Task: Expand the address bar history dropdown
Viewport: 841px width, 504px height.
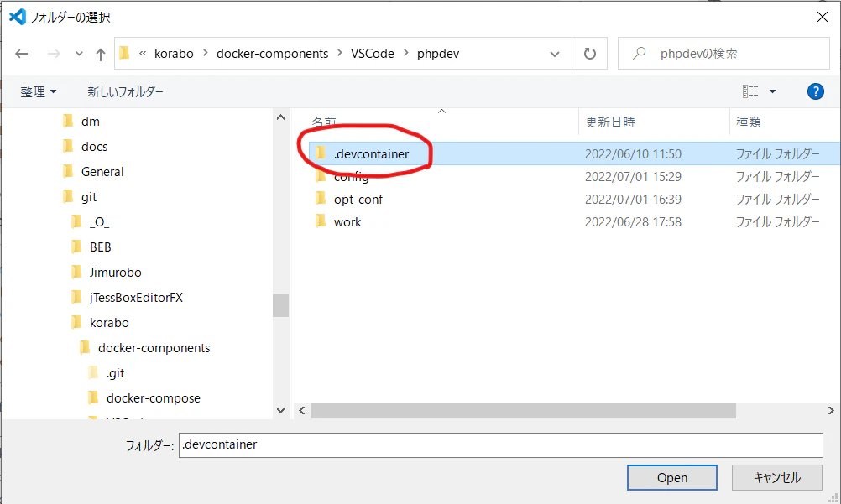Action: pos(555,55)
